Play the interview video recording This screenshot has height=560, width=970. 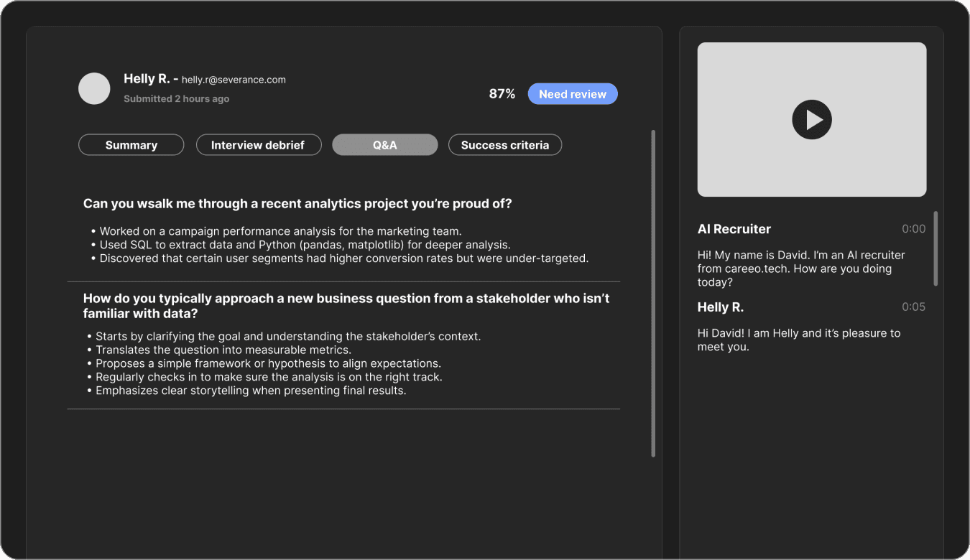pos(811,120)
